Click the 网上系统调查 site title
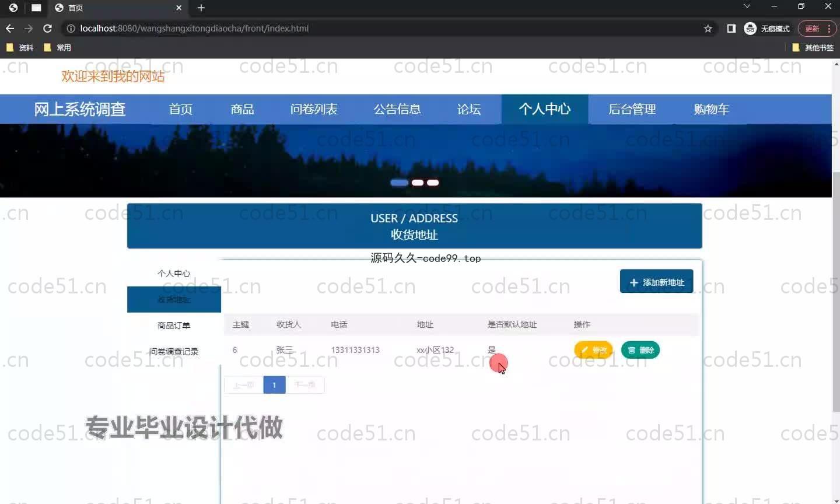 click(80, 109)
